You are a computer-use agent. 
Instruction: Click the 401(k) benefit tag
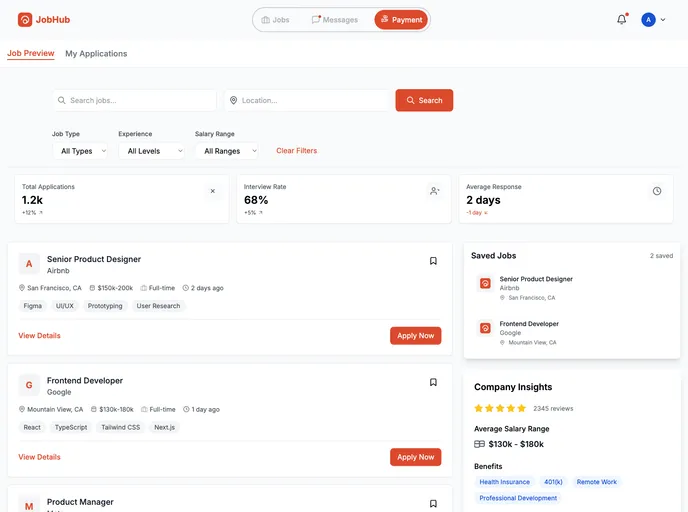tap(553, 482)
